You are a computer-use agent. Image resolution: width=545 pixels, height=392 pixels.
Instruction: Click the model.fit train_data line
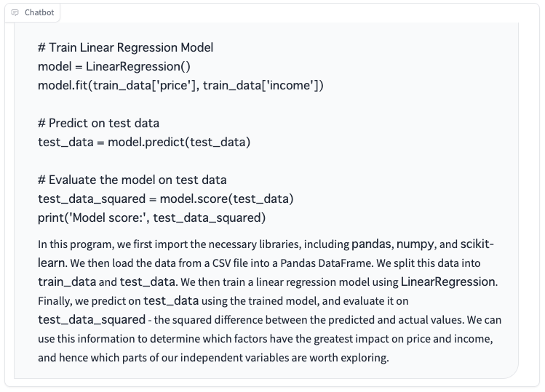[x=180, y=86]
